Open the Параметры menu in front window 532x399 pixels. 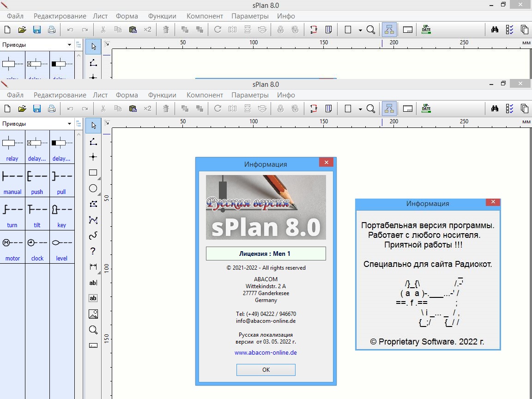coord(250,95)
